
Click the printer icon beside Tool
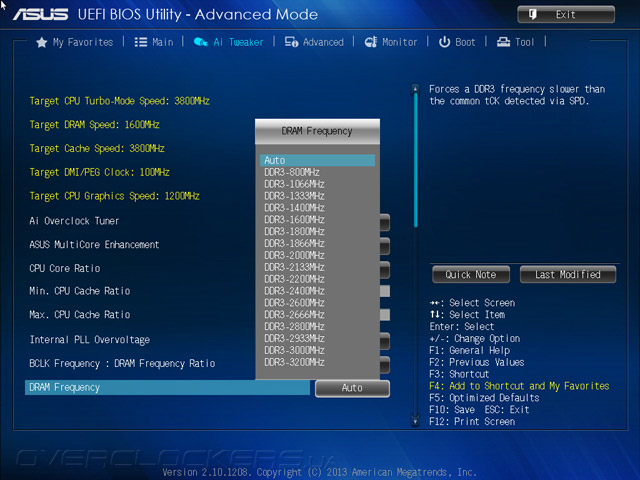(x=503, y=42)
